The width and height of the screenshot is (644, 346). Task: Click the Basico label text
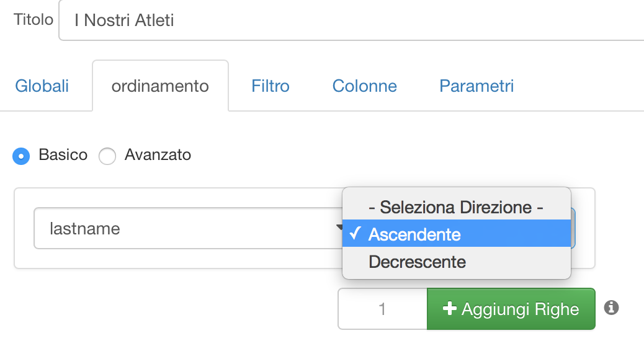(x=63, y=155)
